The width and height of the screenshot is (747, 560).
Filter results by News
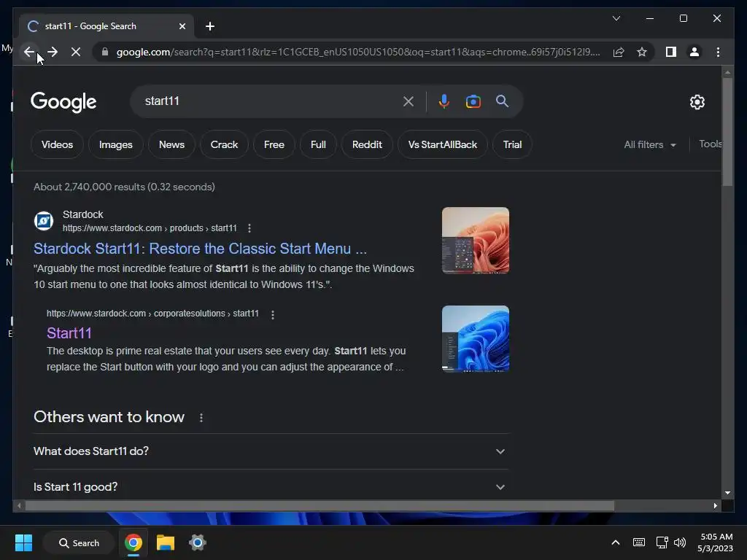[x=171, y=145]
